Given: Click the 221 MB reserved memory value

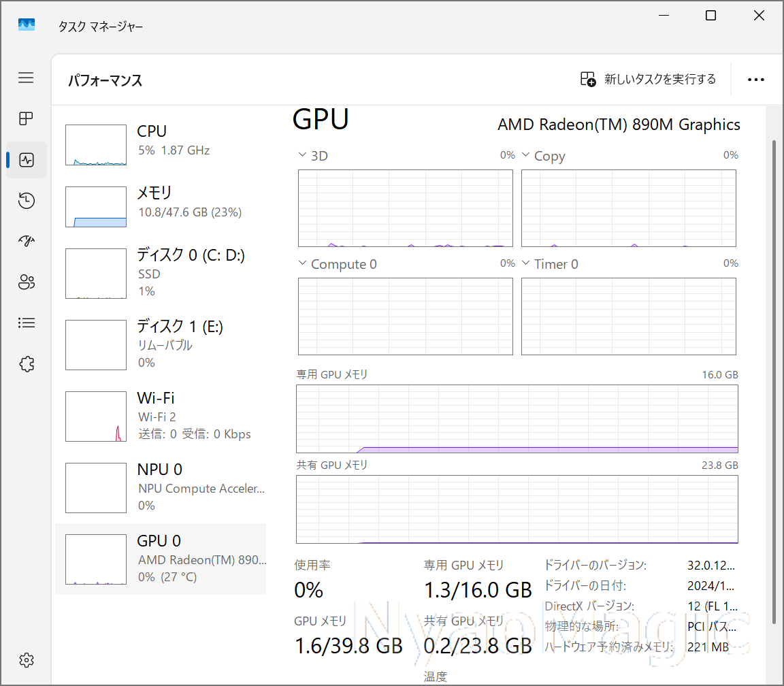Looking at the screenshot, I should (x=708, y=647).
